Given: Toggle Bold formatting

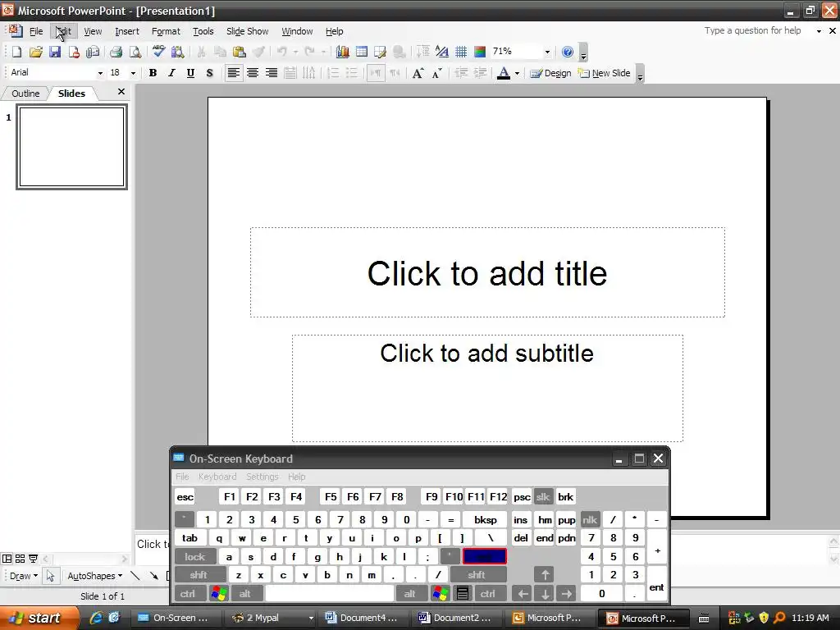Looking at the screenshot, I should coord(153,73).
